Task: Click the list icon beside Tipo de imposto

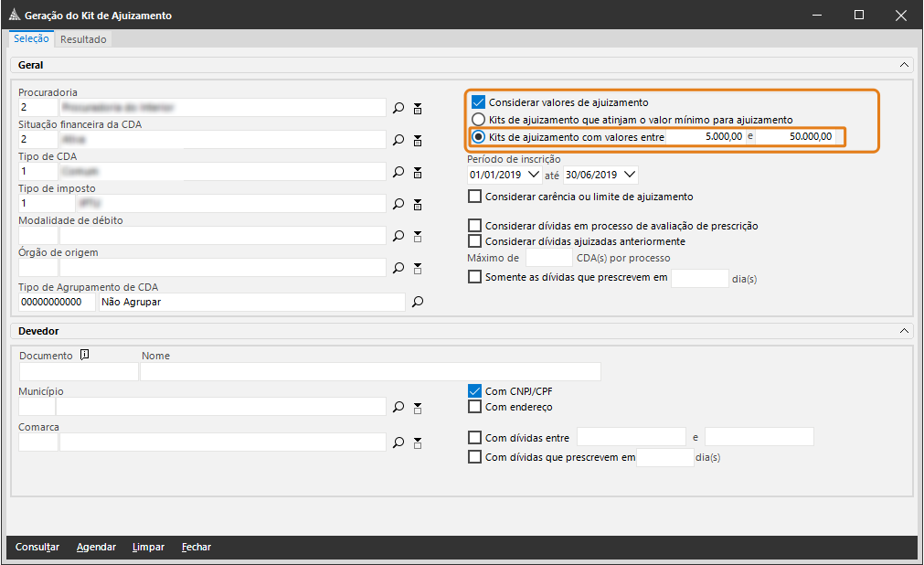Action: (418, 204)
